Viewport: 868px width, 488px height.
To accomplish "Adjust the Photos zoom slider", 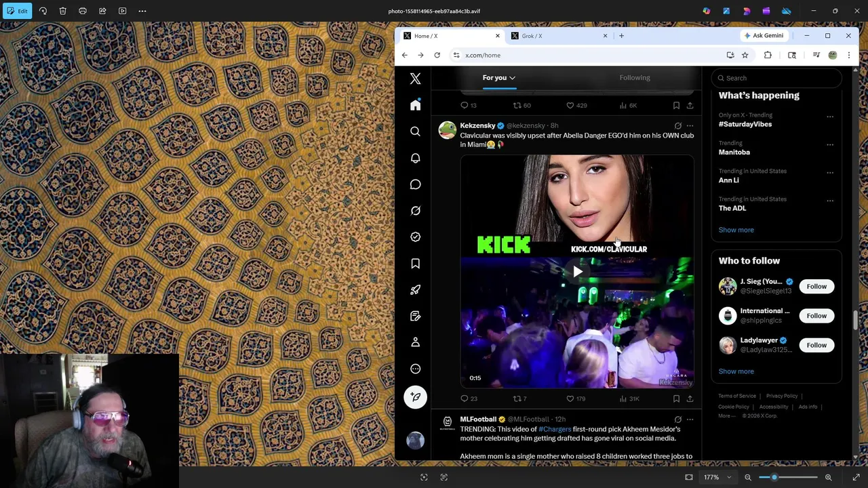I will 788,477.
